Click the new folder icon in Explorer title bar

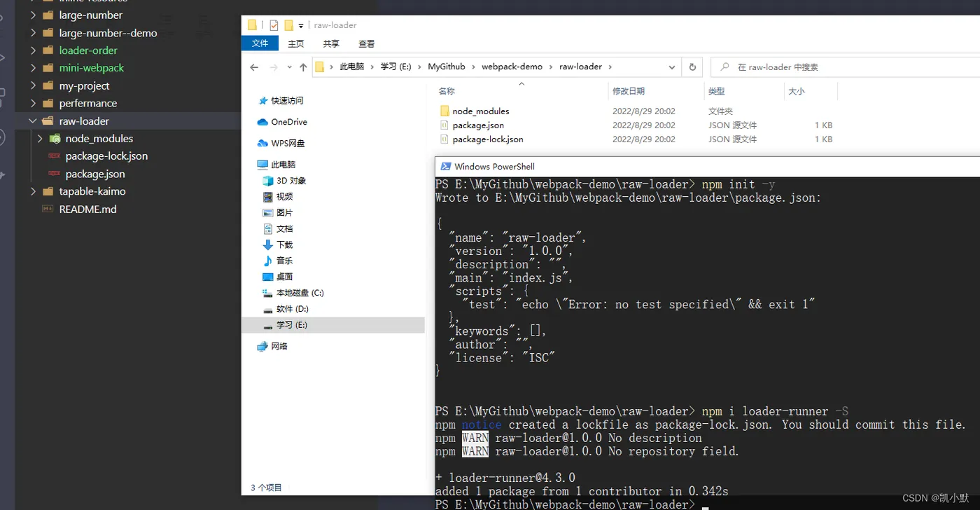[x=288, y=25]
